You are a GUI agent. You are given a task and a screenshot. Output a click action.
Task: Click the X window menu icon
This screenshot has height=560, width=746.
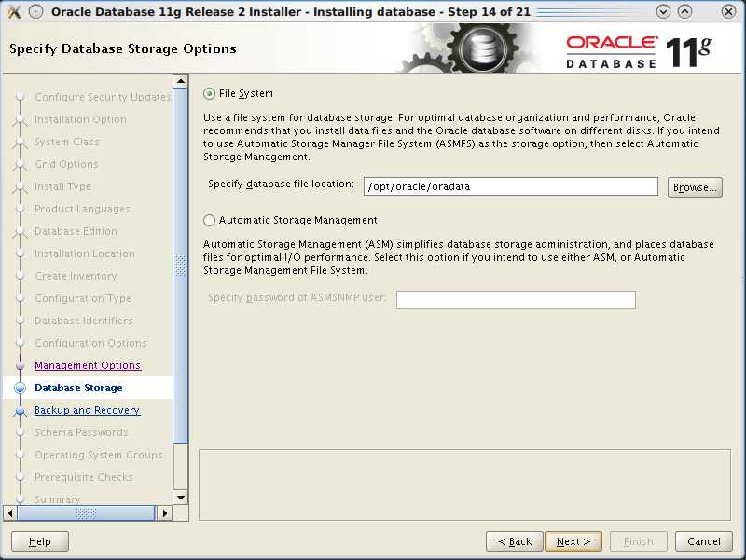point(15,11)
